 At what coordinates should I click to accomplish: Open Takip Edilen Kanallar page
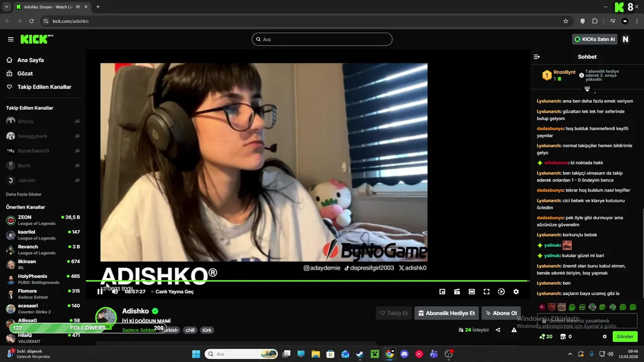click(x=44, y=87)
